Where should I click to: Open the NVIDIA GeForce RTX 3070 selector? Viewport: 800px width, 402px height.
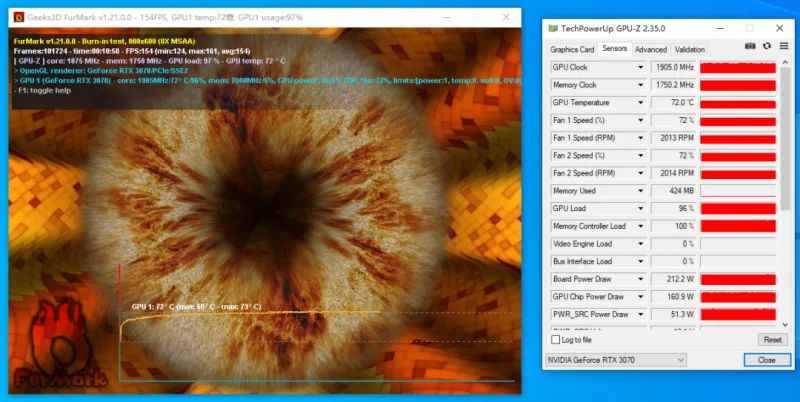(x=616, y=360)
